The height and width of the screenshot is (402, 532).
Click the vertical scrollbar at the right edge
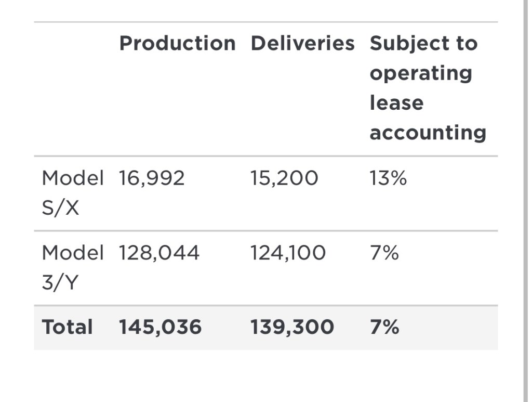(526, 201)
